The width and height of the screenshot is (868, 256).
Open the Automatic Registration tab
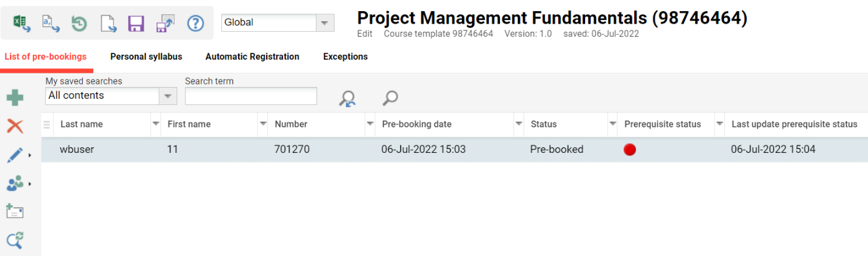point(252,57)
